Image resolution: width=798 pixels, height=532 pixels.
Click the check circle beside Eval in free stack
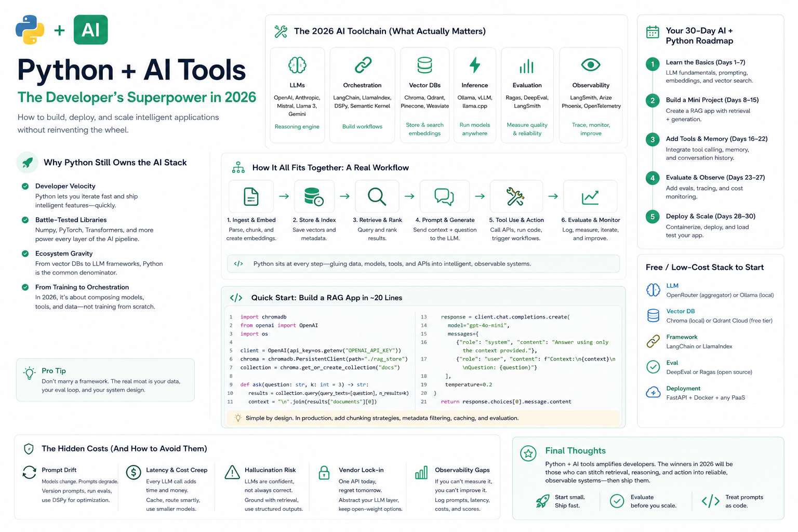pos(653,367)
